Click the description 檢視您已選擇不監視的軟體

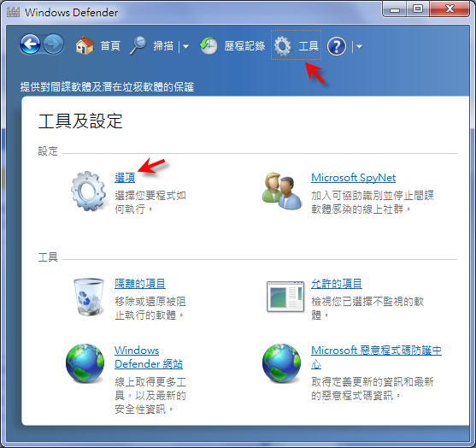367,309
